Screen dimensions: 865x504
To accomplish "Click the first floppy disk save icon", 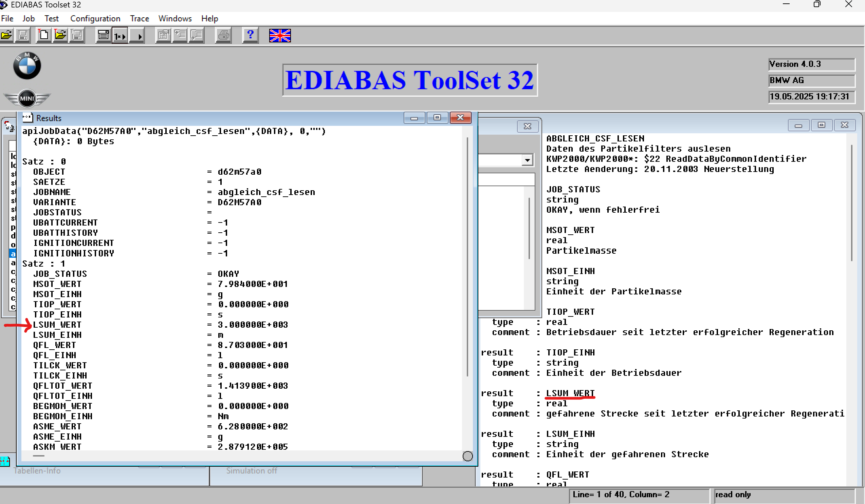I will [x=23, y=35].
